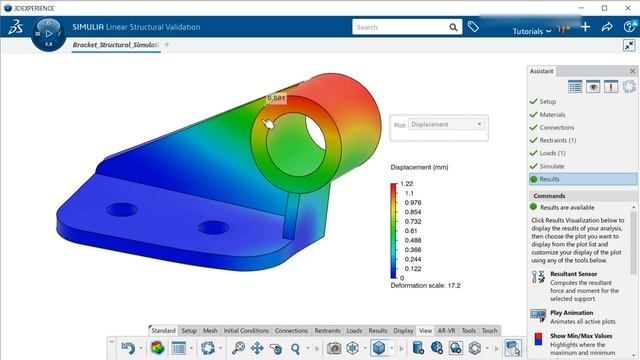Click the Update circular arrows toolbar icon
This screenshot has width=640, height=360.
pyautogui.click(x=208, y=348)
